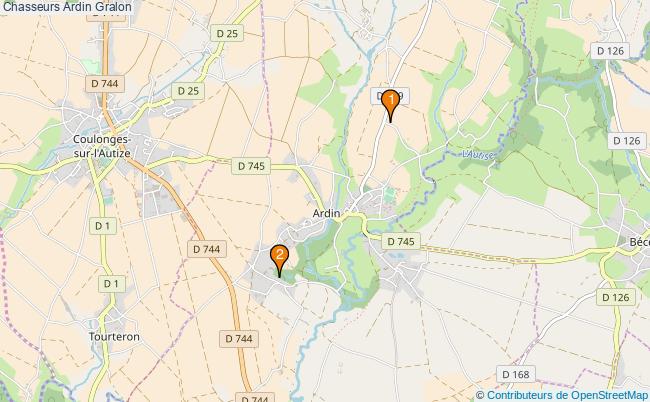Select the D 745 road shield near Coulonges
The image size is (650, 402).
click(x=251, y=166)
